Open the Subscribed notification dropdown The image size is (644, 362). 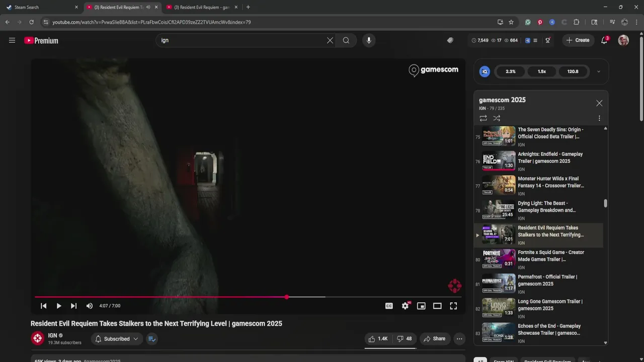click(117, 339)
